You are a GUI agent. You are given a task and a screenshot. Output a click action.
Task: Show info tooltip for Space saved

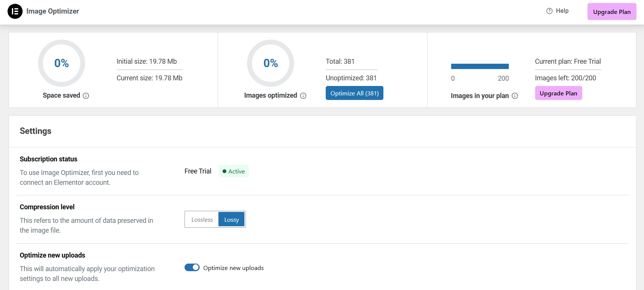(86, 96)
